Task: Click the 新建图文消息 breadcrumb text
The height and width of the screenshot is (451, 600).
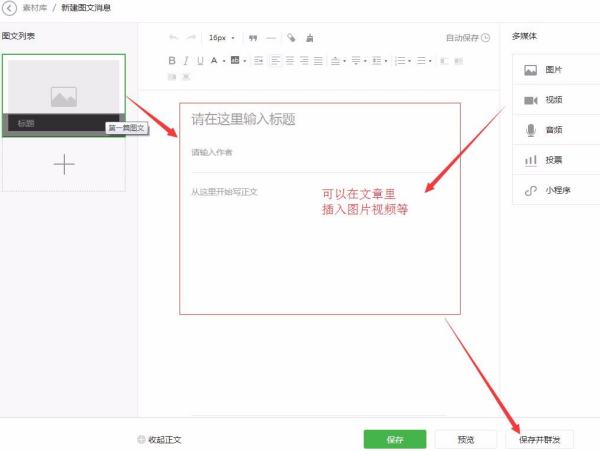Action: pyautogui.click(x=86, y=8)
